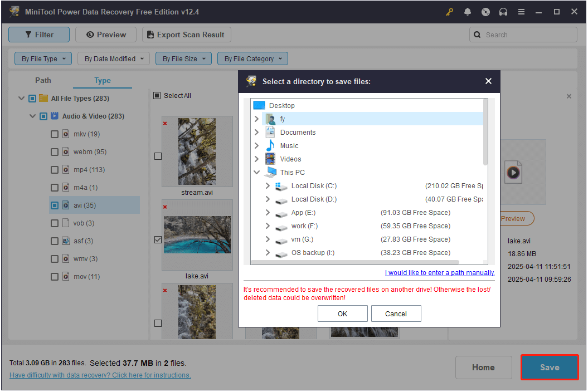The height and width of the screenshot is (392, 588).
Task: Collapse the This PC node
Action: [x=257, y=173]
